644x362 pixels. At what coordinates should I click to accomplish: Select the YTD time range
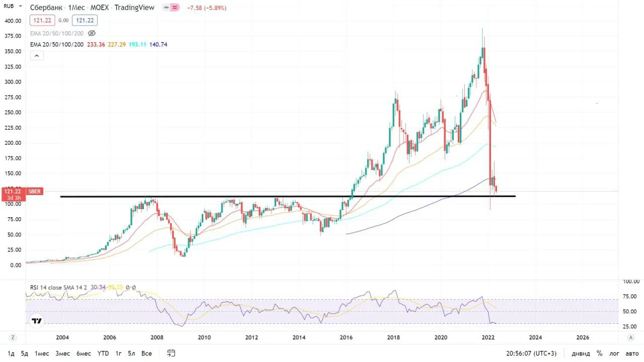pos(103,353)
